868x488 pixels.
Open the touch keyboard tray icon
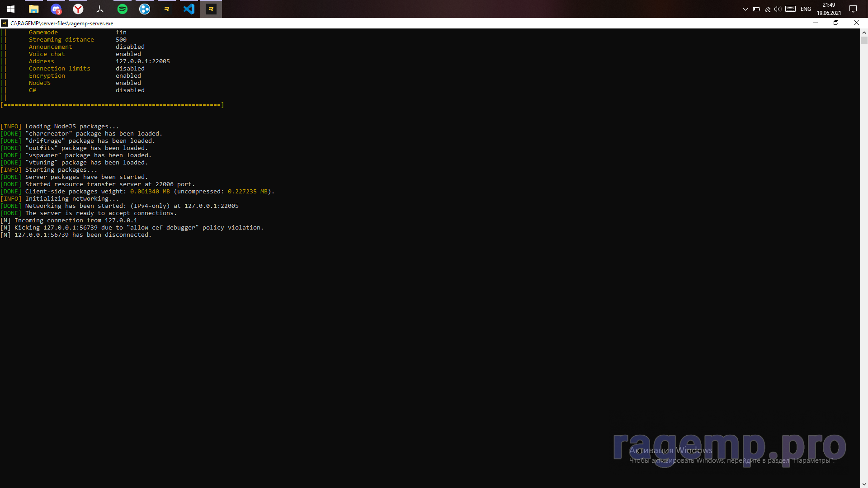[x=790, y=9]
